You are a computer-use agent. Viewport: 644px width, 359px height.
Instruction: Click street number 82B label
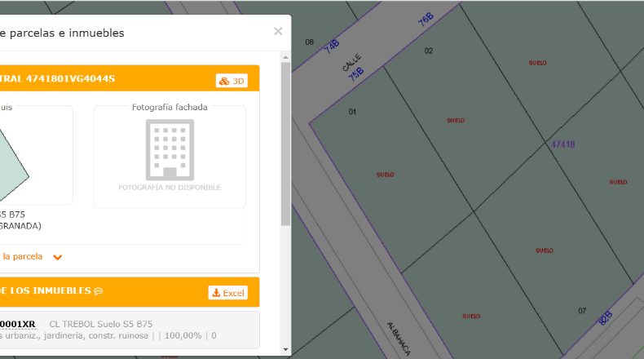[606, 318]
